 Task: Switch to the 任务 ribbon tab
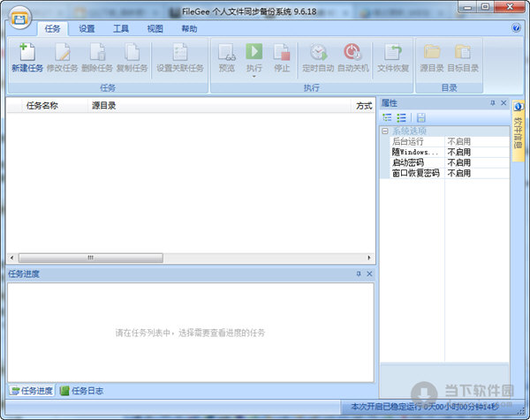pyautogui.click(x=52, y=29)
